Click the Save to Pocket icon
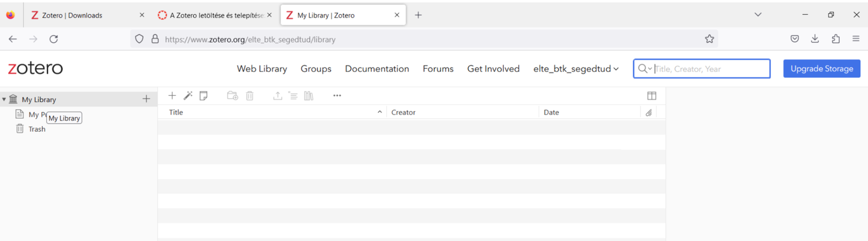The width and height of the screenshot is (868, 241). coord(794,39)
